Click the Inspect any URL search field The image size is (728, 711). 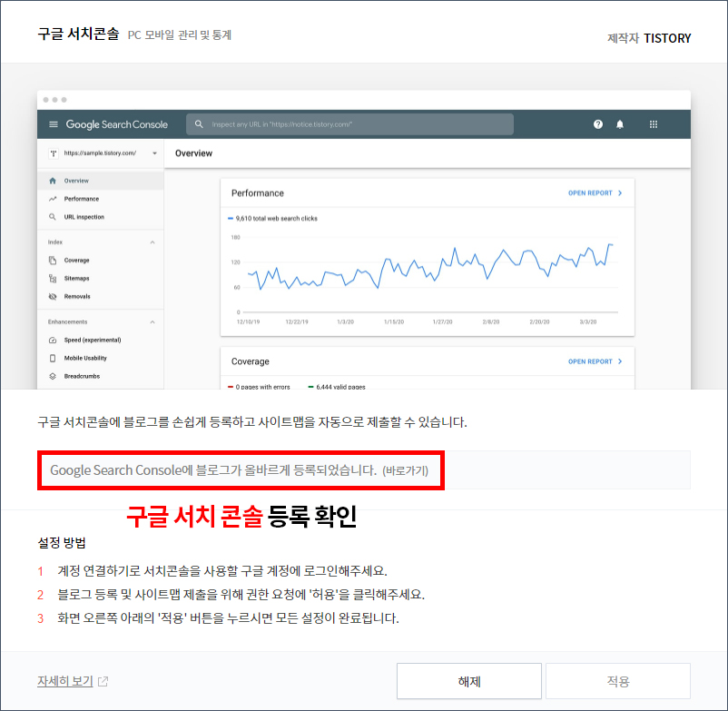tap(349, 124)
